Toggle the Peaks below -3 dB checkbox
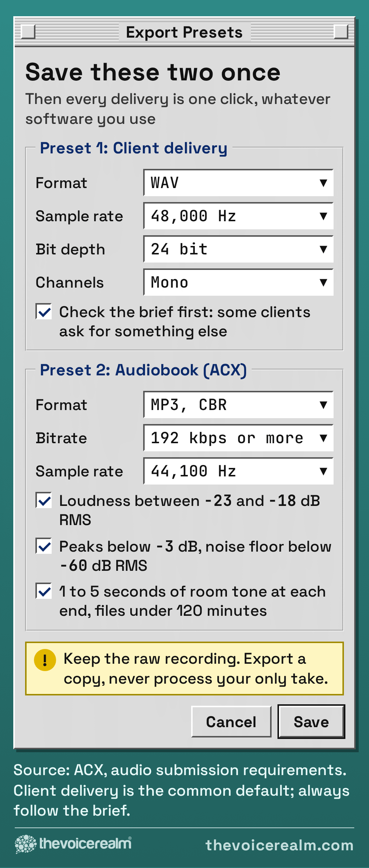Image resolution: width=369 pixels, height=868 pixels. 44,546
